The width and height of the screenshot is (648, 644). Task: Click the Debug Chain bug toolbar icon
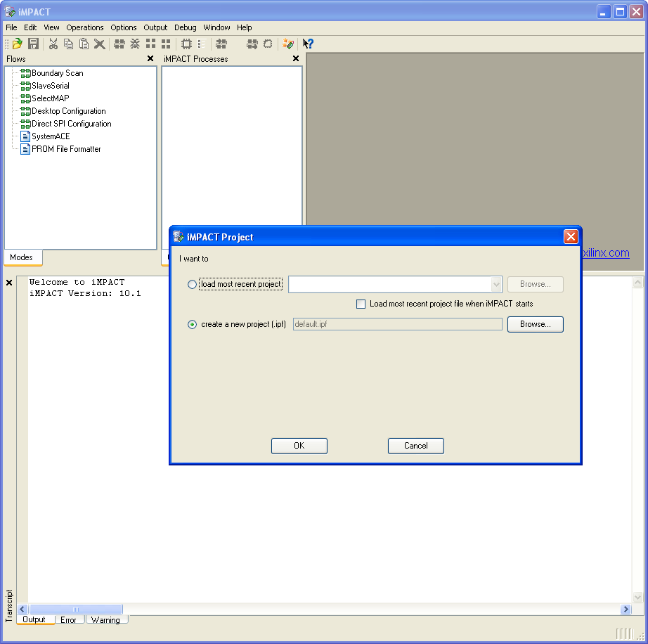point(135,44)
